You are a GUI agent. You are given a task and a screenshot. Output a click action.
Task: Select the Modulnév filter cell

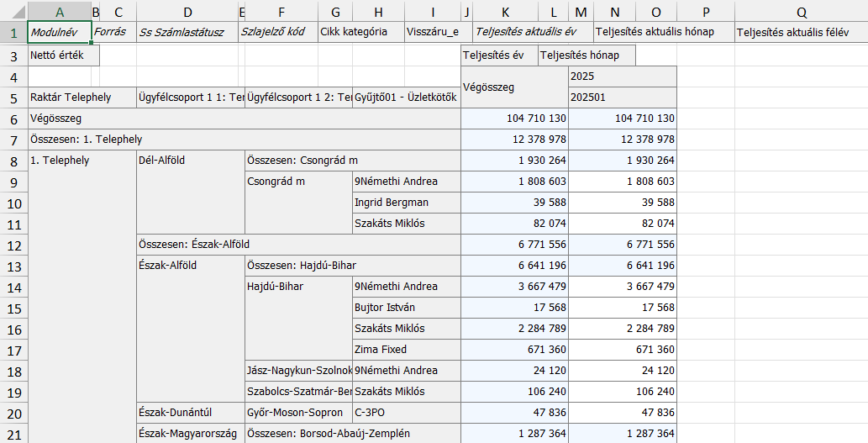[58, 32]
